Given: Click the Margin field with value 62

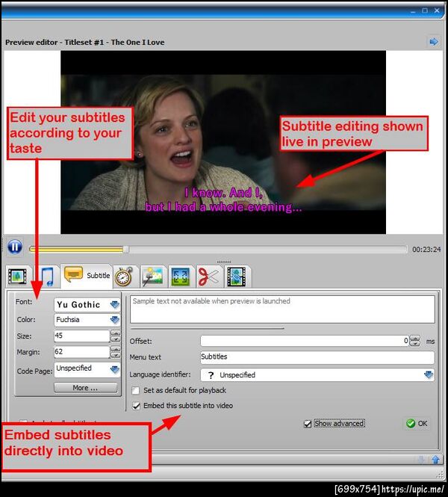Looking at the screenshot, I should click(x=81, y=352).
